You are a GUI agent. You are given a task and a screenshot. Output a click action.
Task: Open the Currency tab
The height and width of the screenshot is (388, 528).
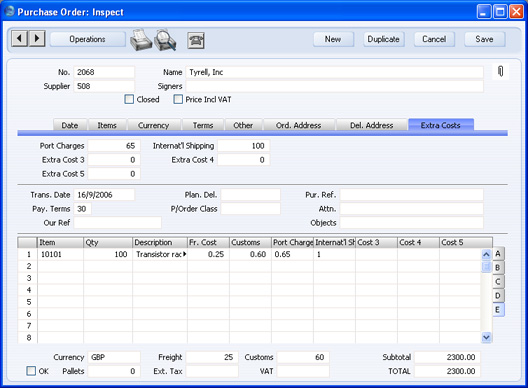[154, 125]
